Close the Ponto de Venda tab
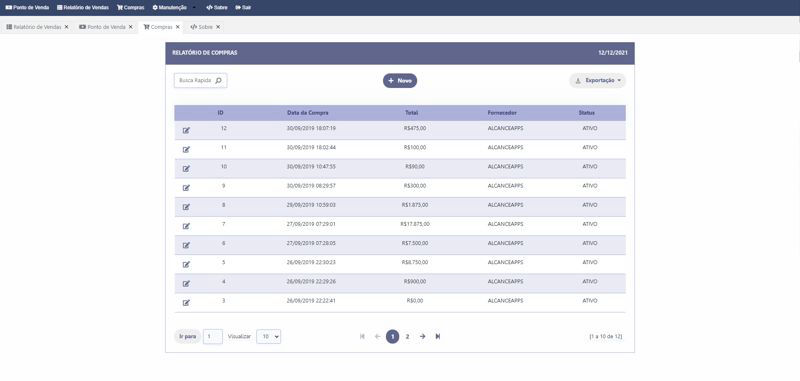 [x=131, y=27]
